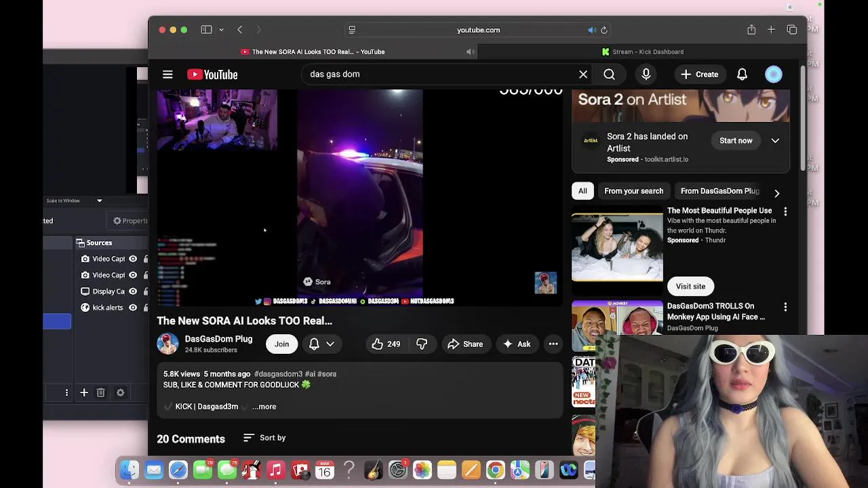Image resolution: width=868 pixels, height=488 pixels.
Task: Launch Google Chrome from the Dock
Action: (x=496, y=470)
